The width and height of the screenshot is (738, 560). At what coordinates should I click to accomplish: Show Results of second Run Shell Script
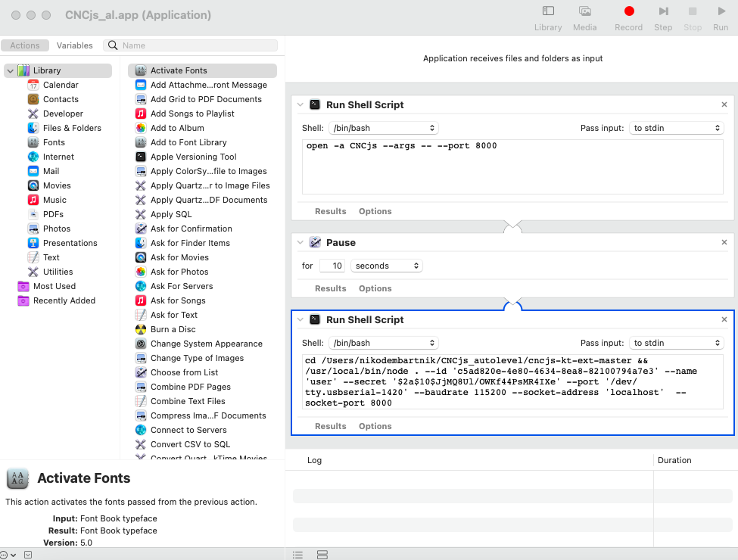[331, 426]
